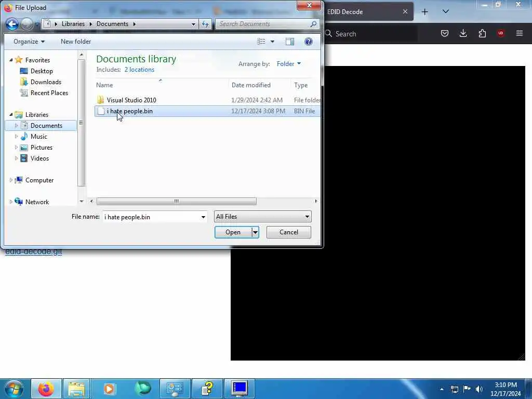Create a New folder

click(x=76, y=42)
